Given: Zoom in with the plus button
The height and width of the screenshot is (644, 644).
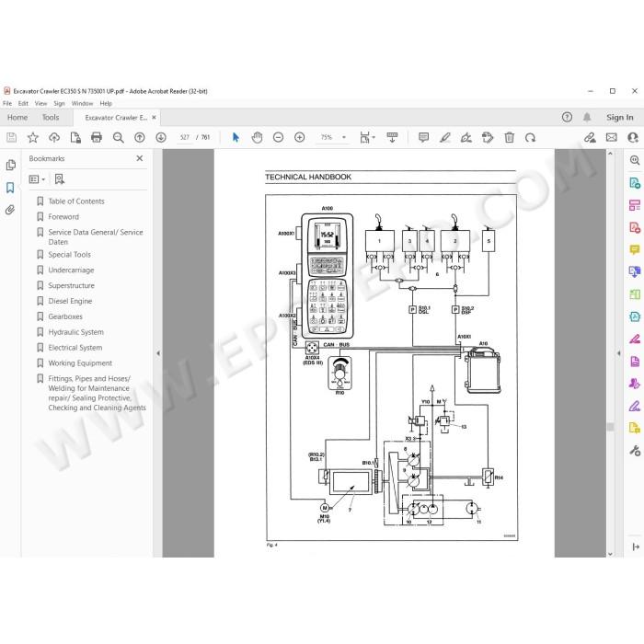Looking at the screenshot, I should [x=300, y=138].
